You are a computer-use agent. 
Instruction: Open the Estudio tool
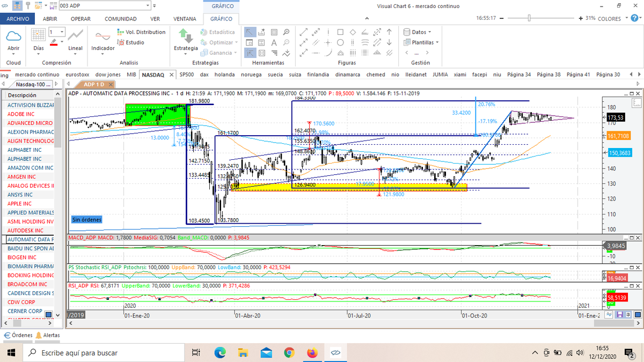(x=131, y=42)
